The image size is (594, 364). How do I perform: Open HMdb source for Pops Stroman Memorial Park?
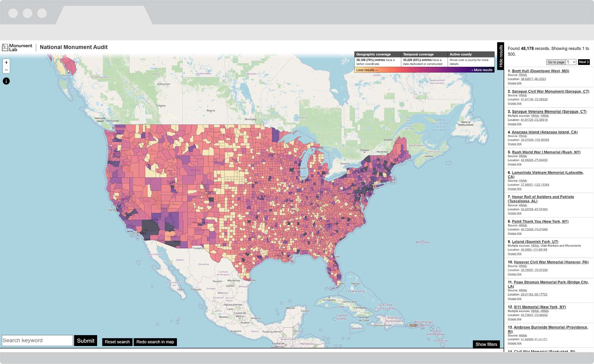[523, 291]
